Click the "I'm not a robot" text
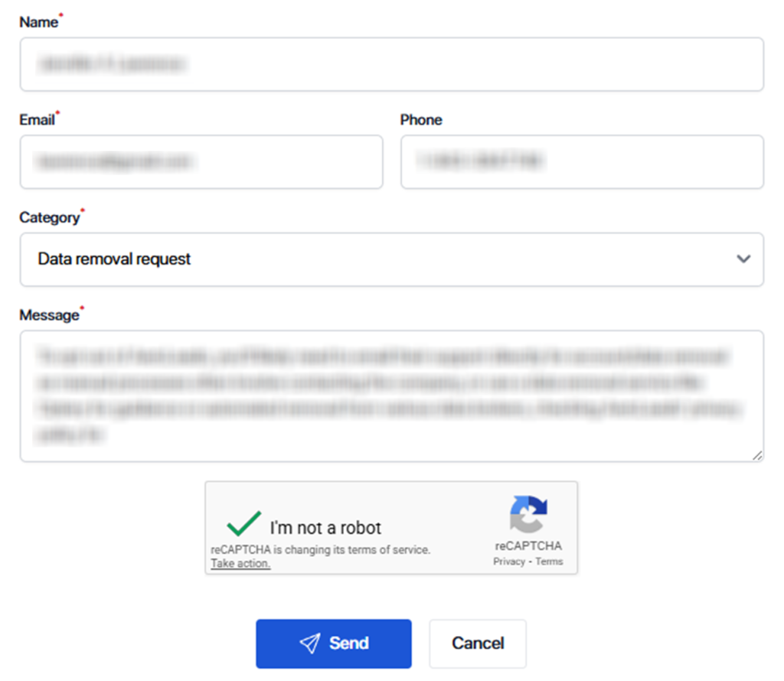 click(x=325, y=528)
